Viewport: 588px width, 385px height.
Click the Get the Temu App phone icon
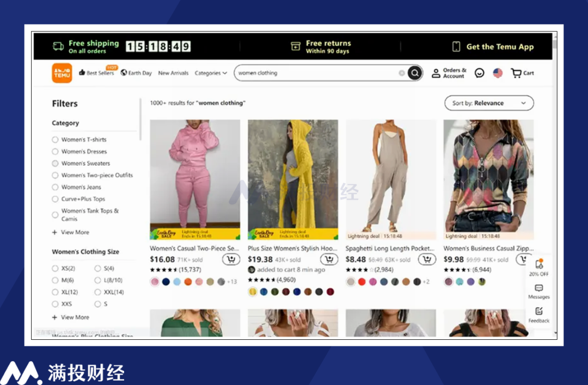[456, 46]
